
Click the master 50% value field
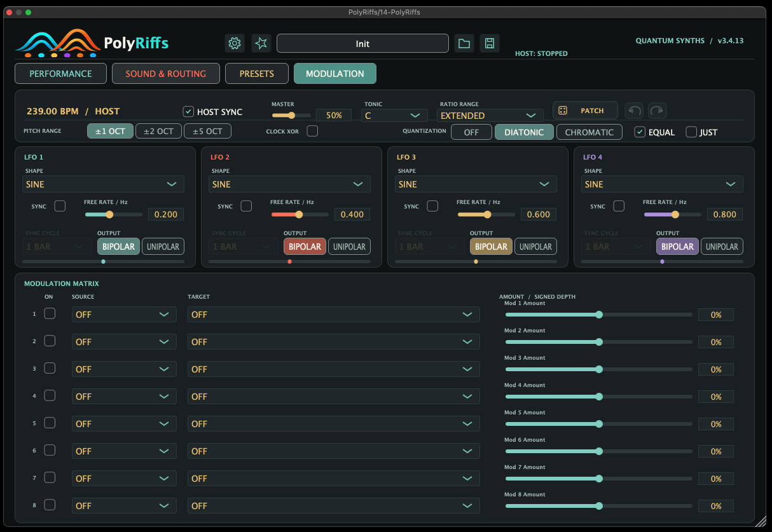pos(334,115)
